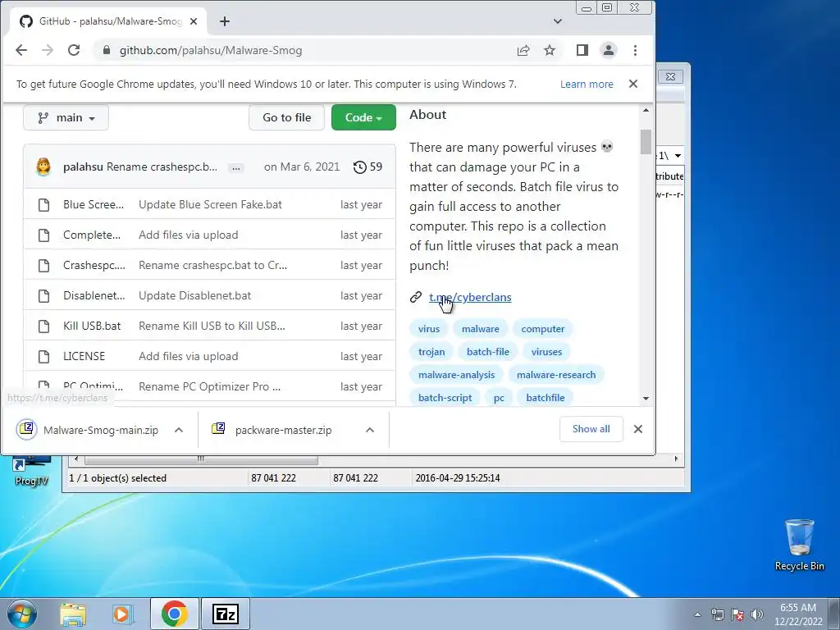Open Windows Media Player taskbar icon
This screenshot has height=630, width=840.
[122, 614]
